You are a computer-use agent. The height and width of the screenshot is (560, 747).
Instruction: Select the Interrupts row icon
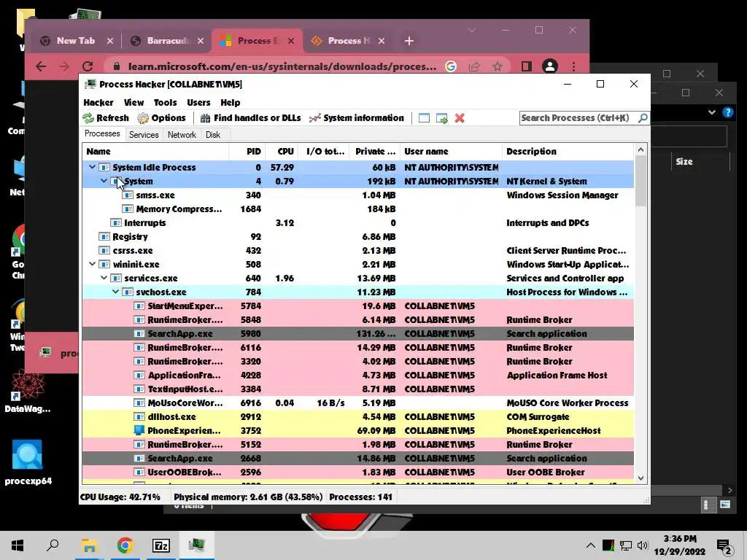pos(116,223)
